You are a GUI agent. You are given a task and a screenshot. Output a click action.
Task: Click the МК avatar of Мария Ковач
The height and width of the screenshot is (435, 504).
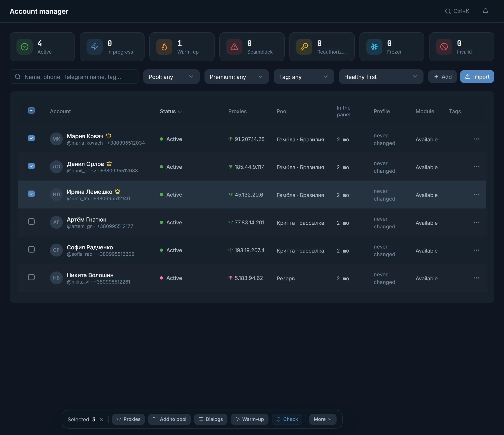(56, 139)
